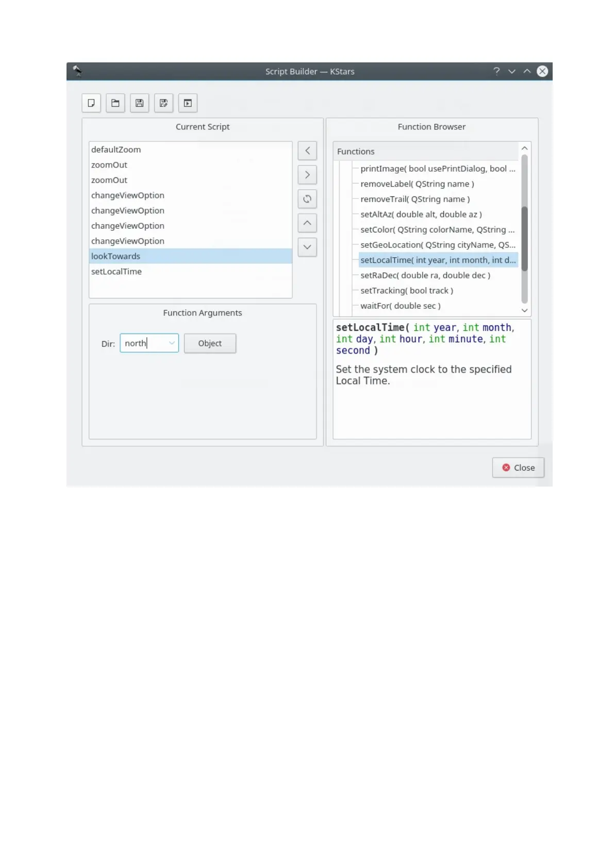Screen dimensions: 614x868
Task: Select removeLabel( QString name ) function
Action: click(x=417, y=184)
